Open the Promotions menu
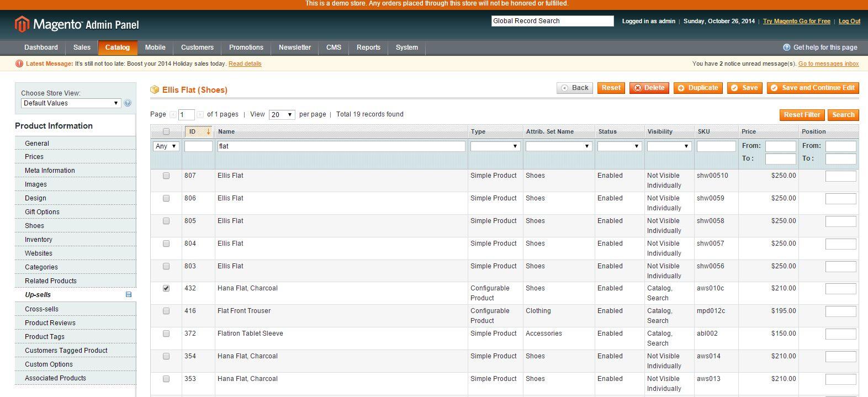This screenshot has width=868, height=397. pyautogui.click(x=246, y=47)
